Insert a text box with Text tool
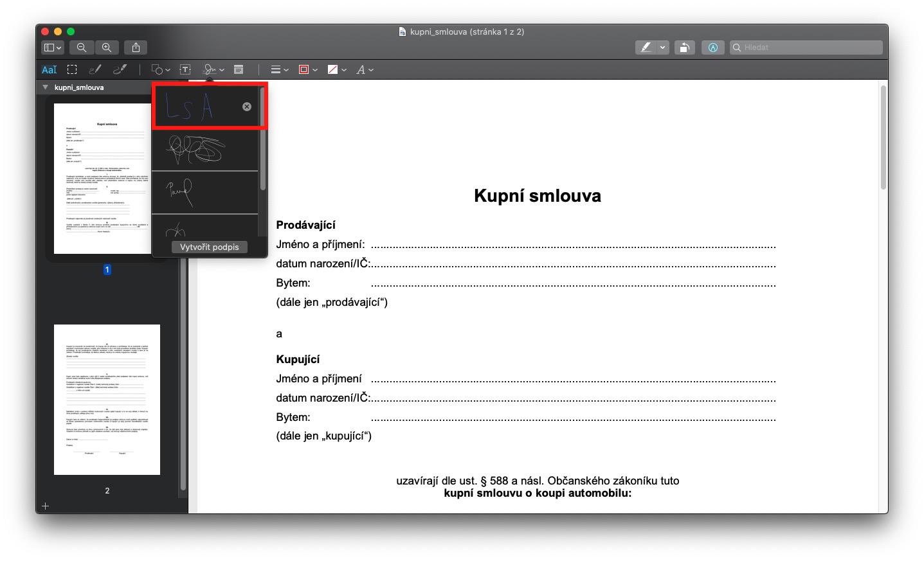Image resolution: width=924 pixels, height=561 pixels. tap(185, 69)
